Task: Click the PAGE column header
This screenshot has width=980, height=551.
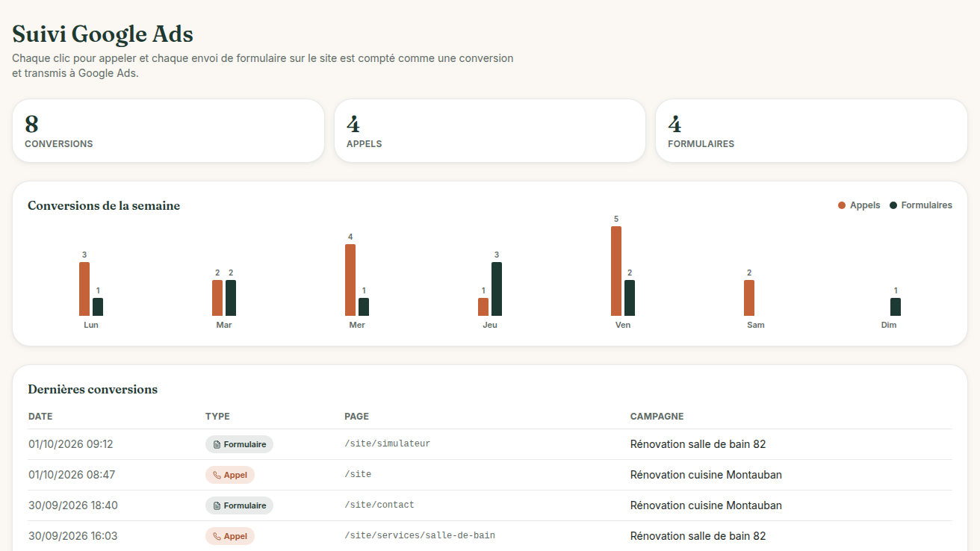Action: [356, 417]
